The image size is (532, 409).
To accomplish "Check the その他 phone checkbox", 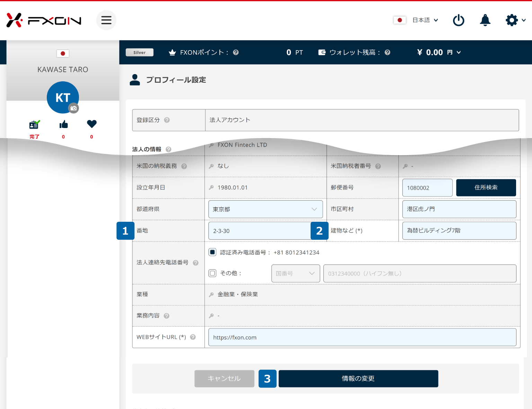I will coord(213,273).
